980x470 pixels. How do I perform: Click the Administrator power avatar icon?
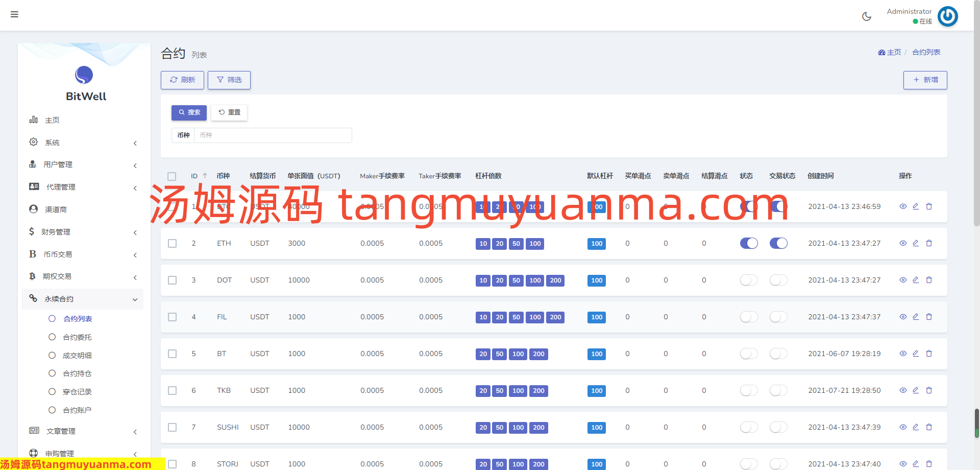(947, 16)
